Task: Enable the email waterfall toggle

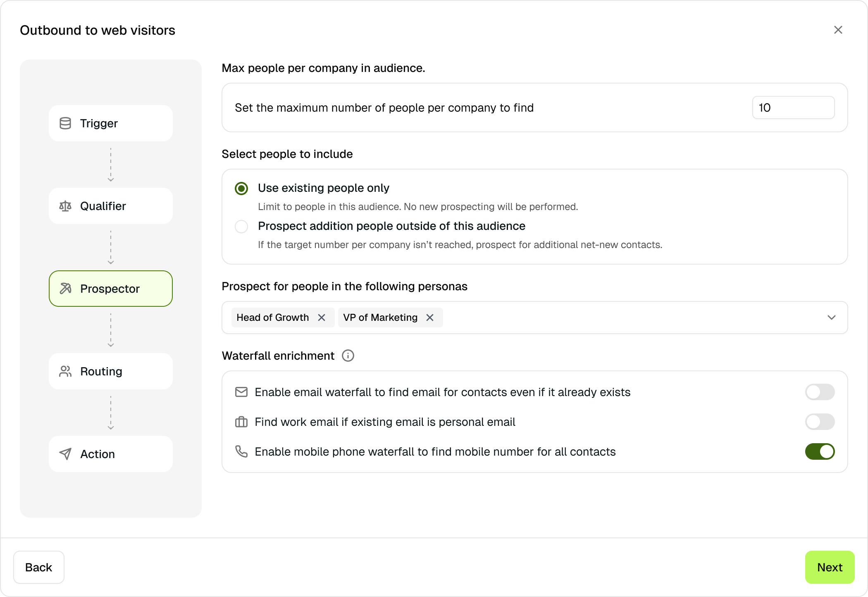Action: click(x=820, y=392)
